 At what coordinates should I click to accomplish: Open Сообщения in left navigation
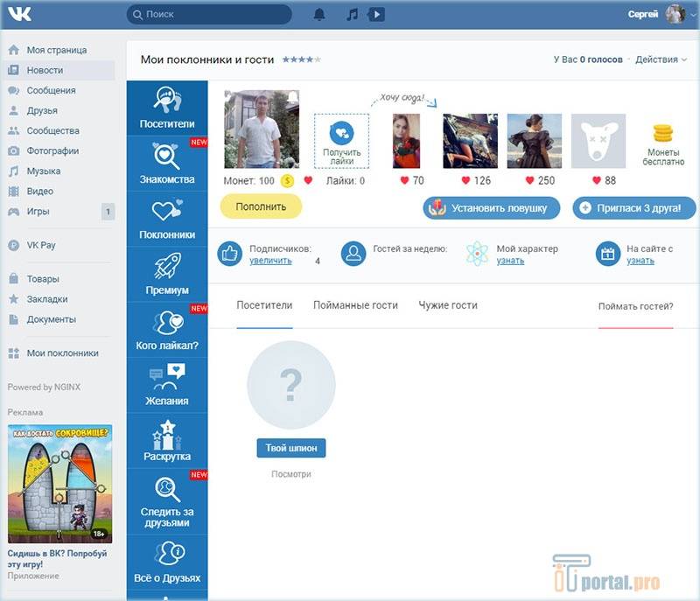pos(51,90)
